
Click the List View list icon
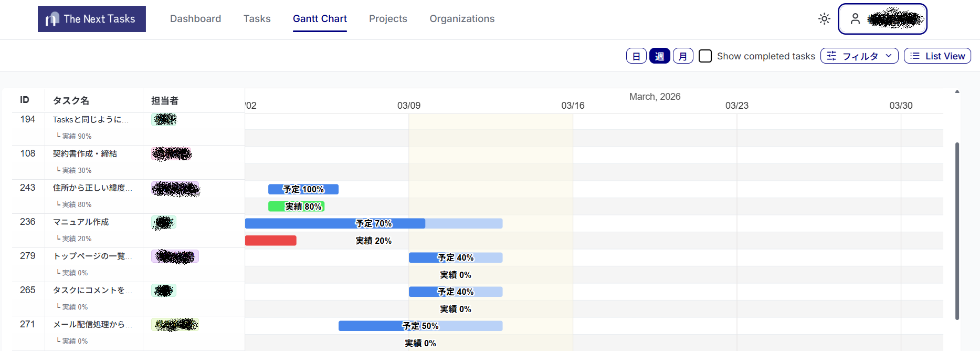(915, 56)
